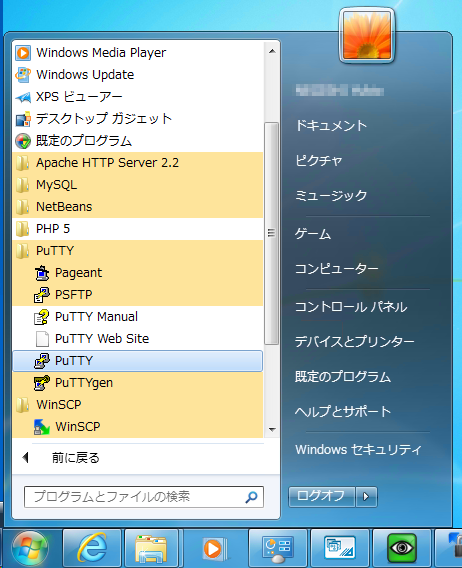Open ゲーム from the right pane
The height and width of the screenshot is (568, 462).
click(313, 234)
